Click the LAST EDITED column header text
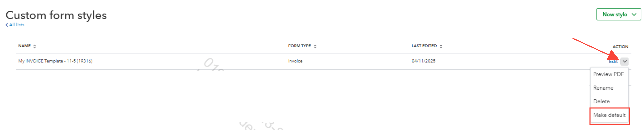This screenshot has width=644, height=130. (x=424, y=46)
